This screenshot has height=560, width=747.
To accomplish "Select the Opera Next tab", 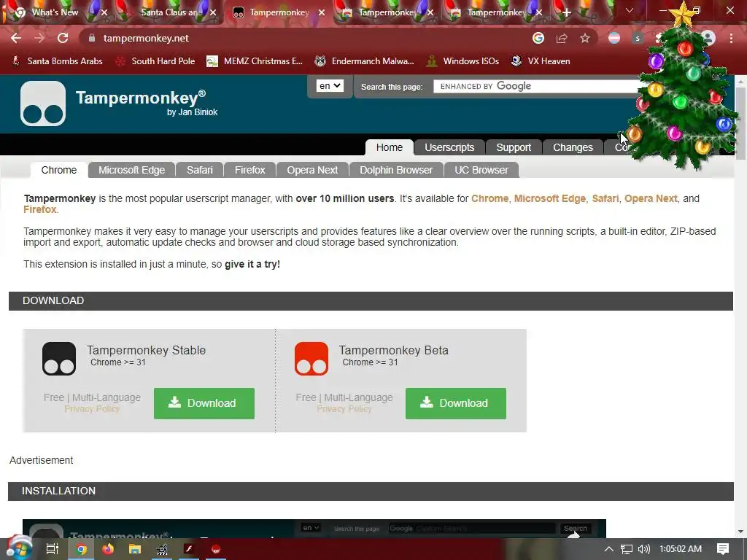I will coord(312,170).
